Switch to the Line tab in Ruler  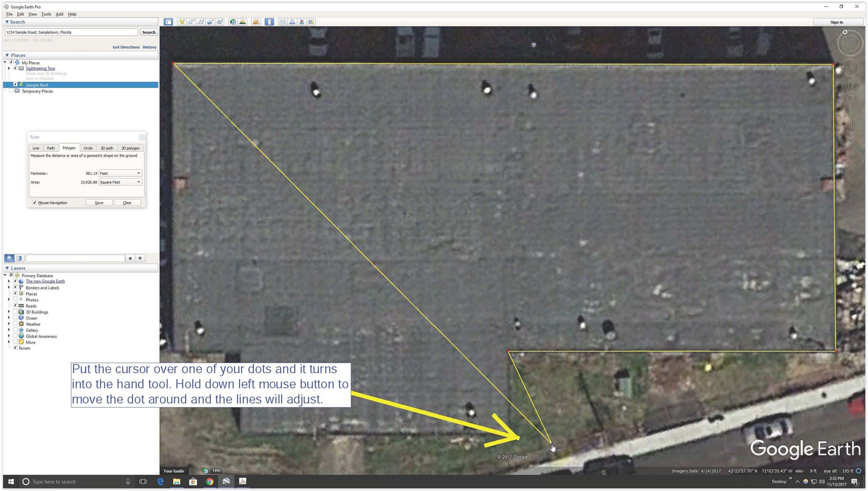point(36,148)
